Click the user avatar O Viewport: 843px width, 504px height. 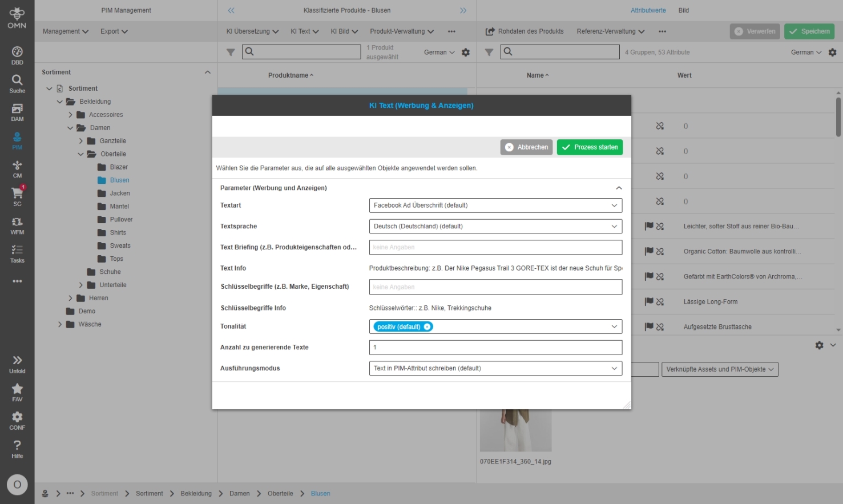(x=17, y=485)
